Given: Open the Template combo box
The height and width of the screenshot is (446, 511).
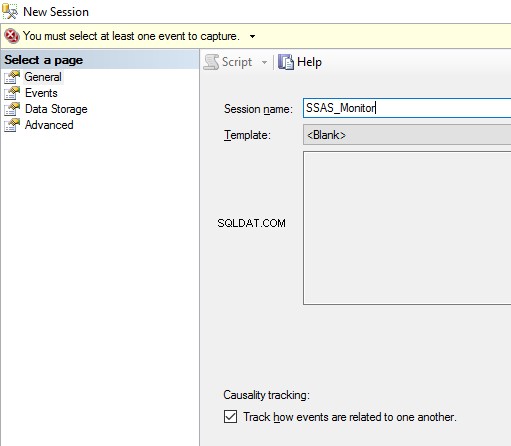Looking at the screenshot, I should [x=407, y=135].
